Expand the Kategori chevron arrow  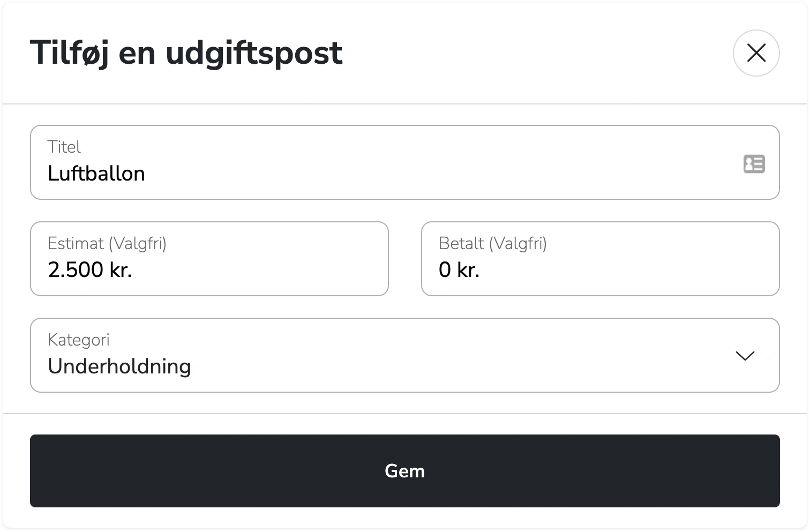click(x=745, y=356)
